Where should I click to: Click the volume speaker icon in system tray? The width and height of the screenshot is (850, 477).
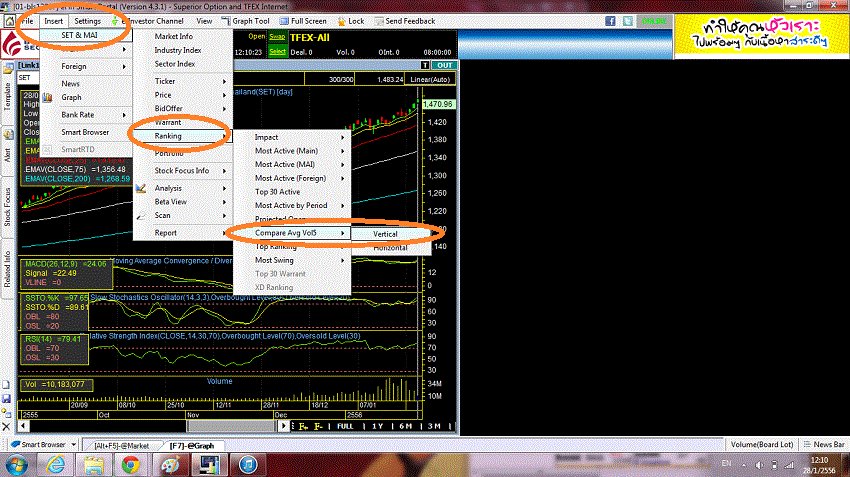[759, 465]
